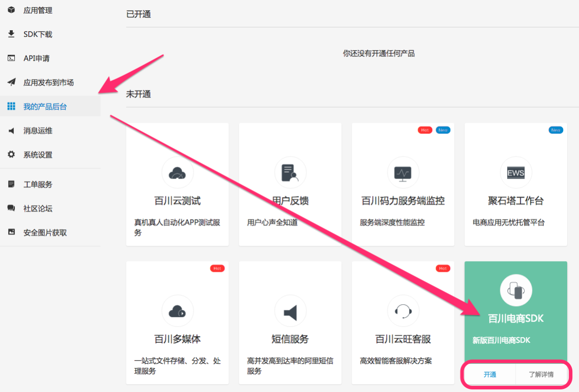Click description 真机真人自动化APP测试服务

(177, 227)
